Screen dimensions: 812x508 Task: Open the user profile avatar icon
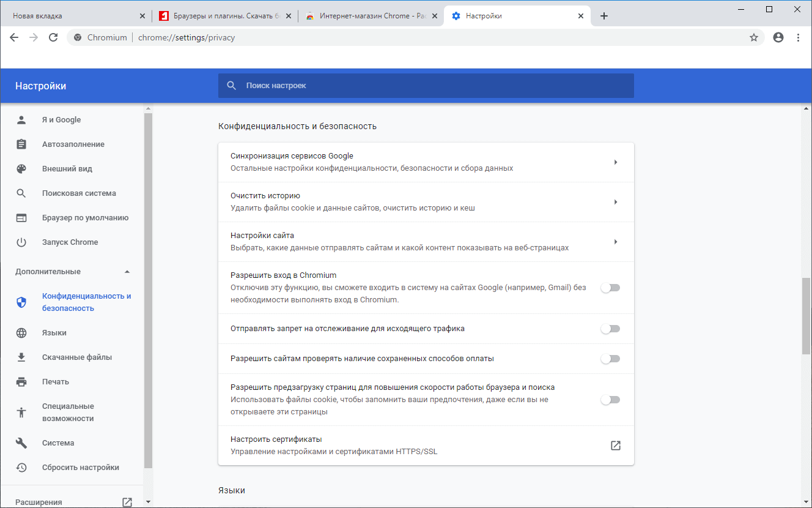point(778,37)
